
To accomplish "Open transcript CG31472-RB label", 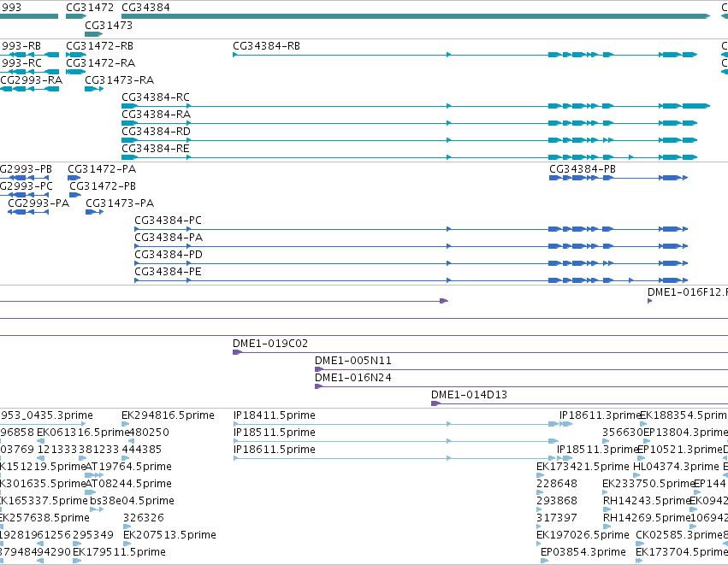I will [x=100, y=46].
